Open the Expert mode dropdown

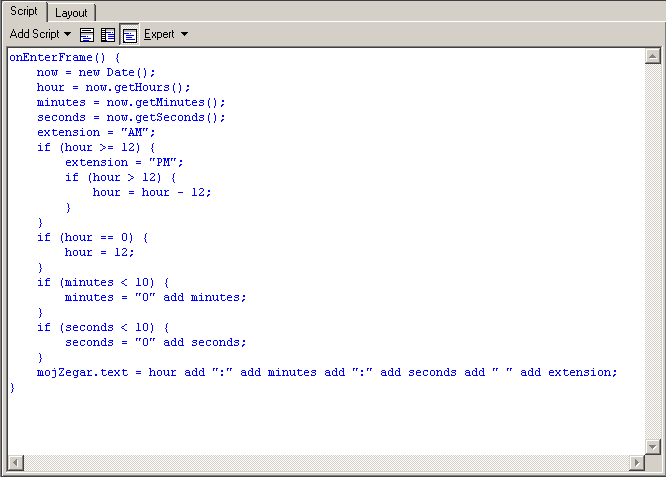click(166, 34)
